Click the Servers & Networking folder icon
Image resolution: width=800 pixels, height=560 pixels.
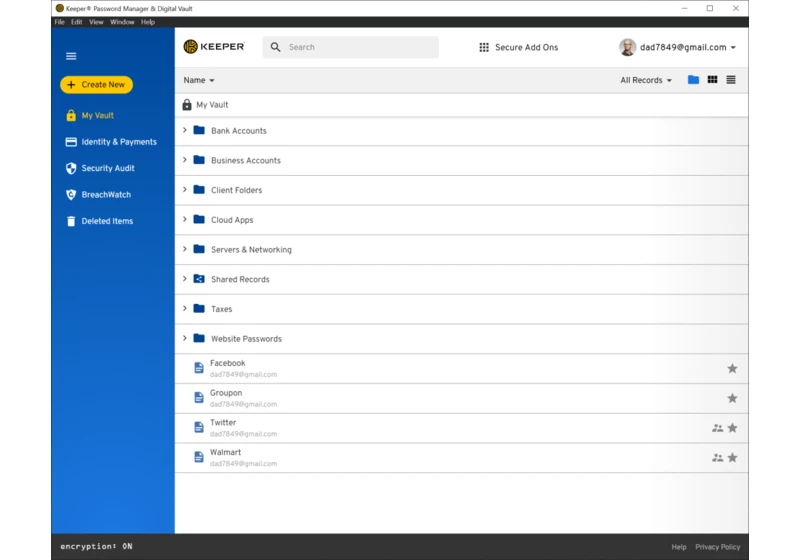pyautogui.click(x=199, y=249)
